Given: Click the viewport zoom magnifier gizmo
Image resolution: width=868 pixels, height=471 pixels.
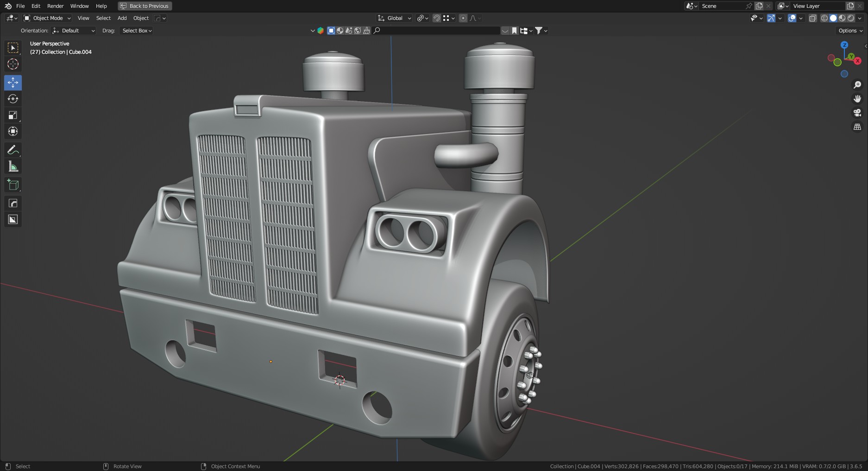Looking at the screenshot, I should [x=857, y=85].
